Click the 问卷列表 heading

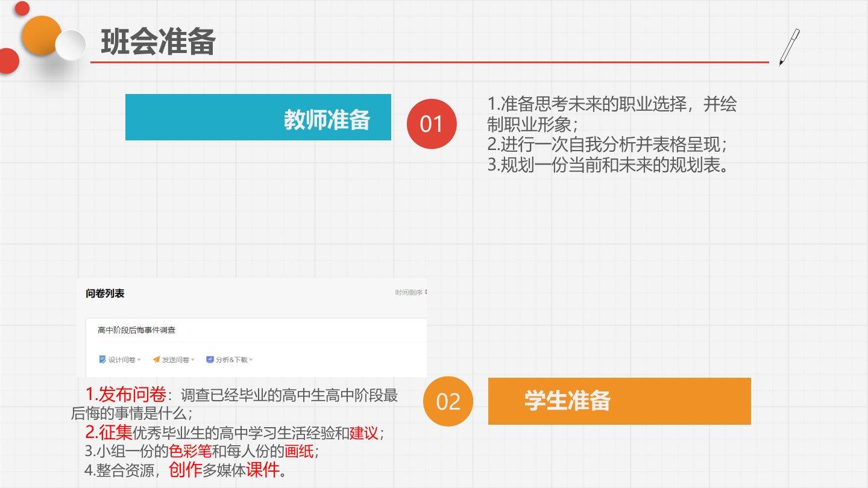point(105,293)
